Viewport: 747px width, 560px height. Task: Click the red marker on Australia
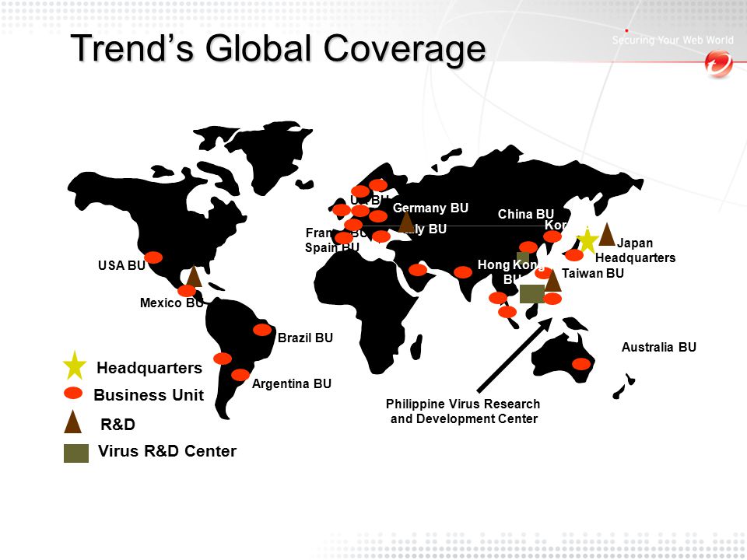point(581,364)
